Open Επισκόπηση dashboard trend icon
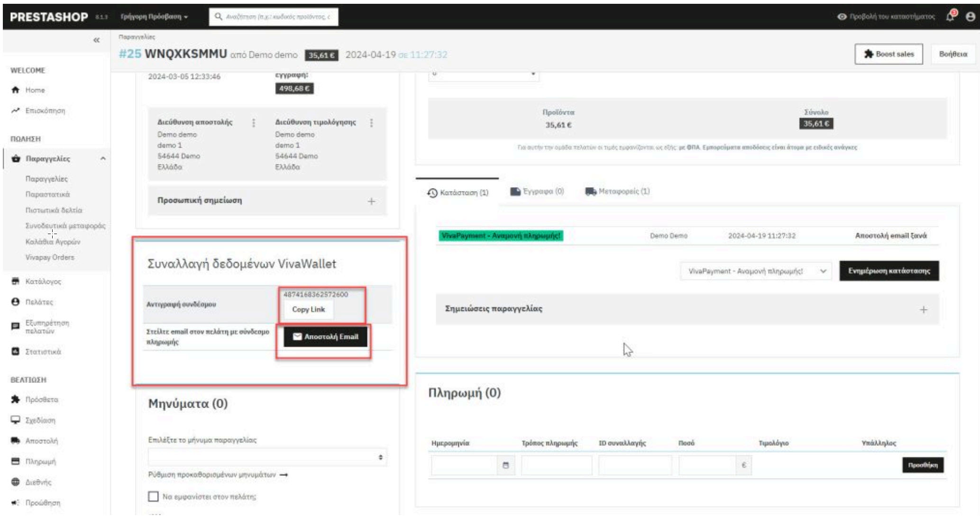The height and width of the screenshot is (517, 980). (x=16, y=110)
